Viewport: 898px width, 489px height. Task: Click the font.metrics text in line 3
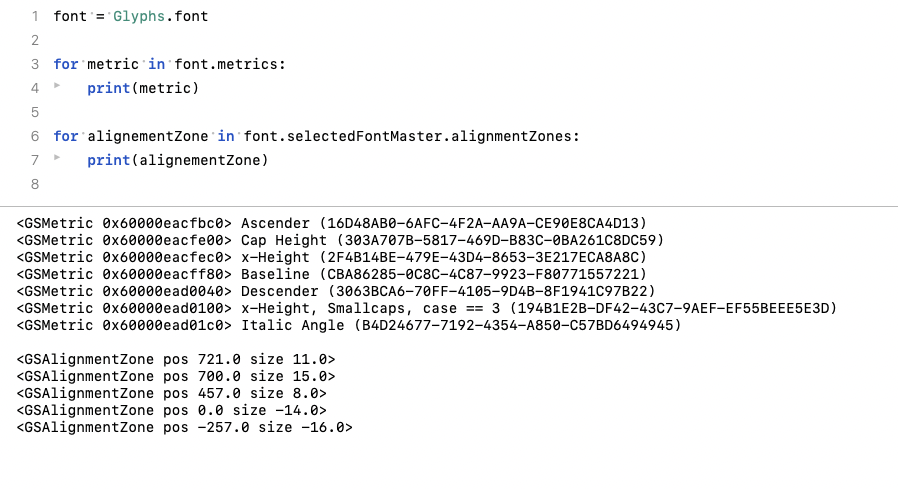coord(229,64)
